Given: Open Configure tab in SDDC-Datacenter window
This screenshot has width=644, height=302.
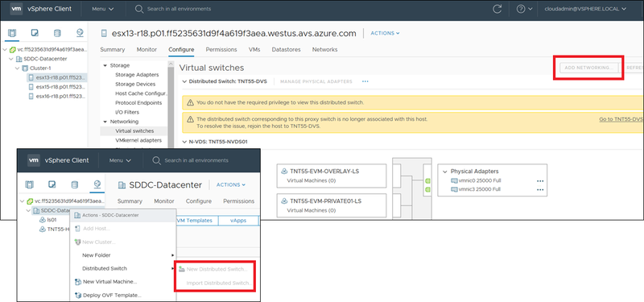Looking at the screenshot, I should coord(199,201).
